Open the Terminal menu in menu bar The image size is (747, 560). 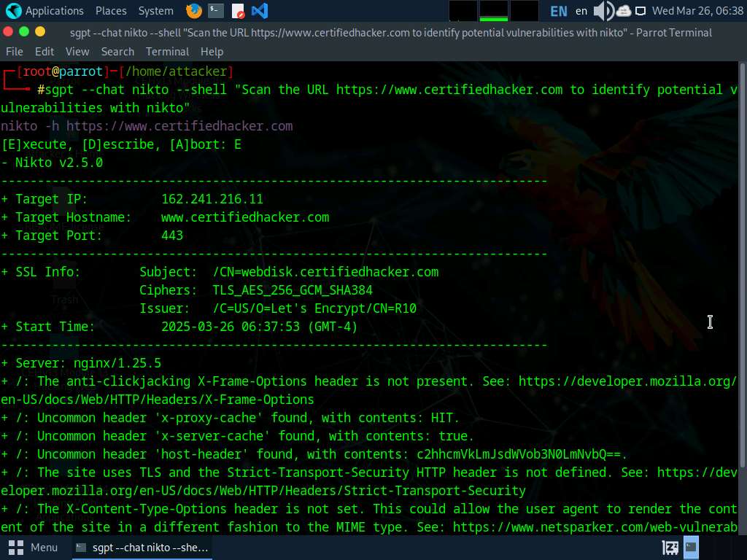[167, 52]
